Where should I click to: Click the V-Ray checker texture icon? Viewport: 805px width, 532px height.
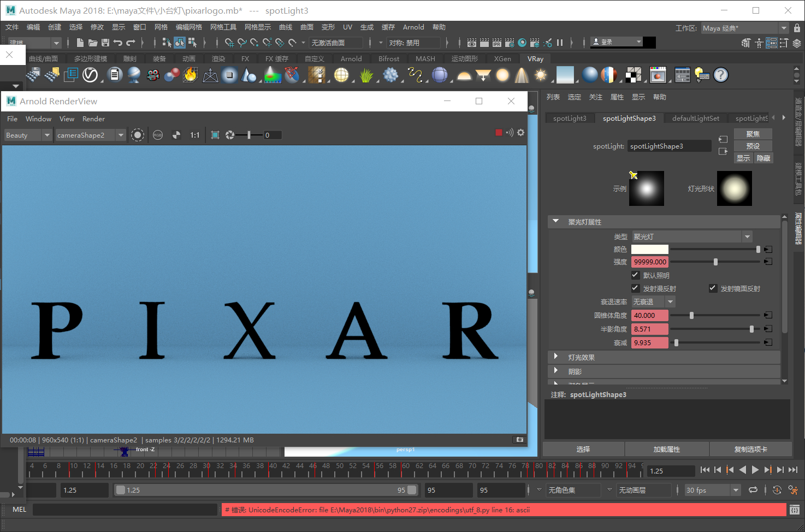634,75
